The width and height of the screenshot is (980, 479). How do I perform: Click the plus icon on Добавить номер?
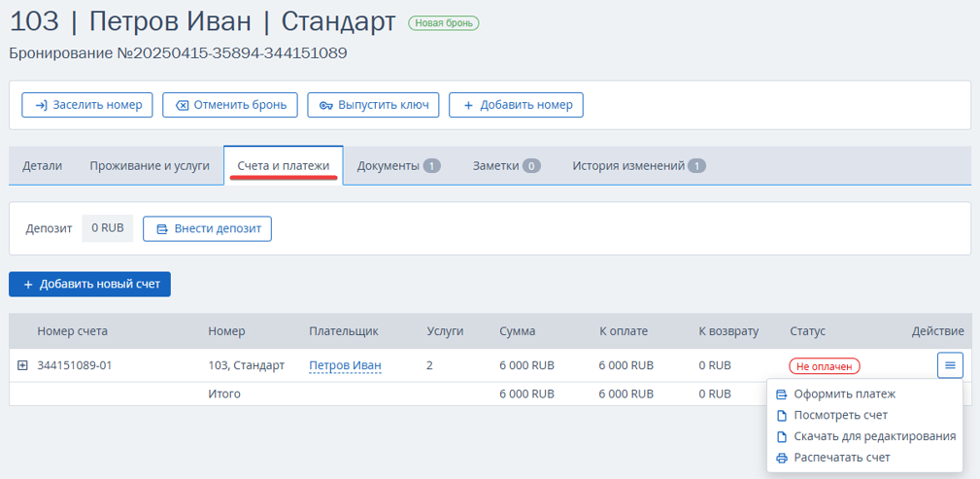click(468, 105)
